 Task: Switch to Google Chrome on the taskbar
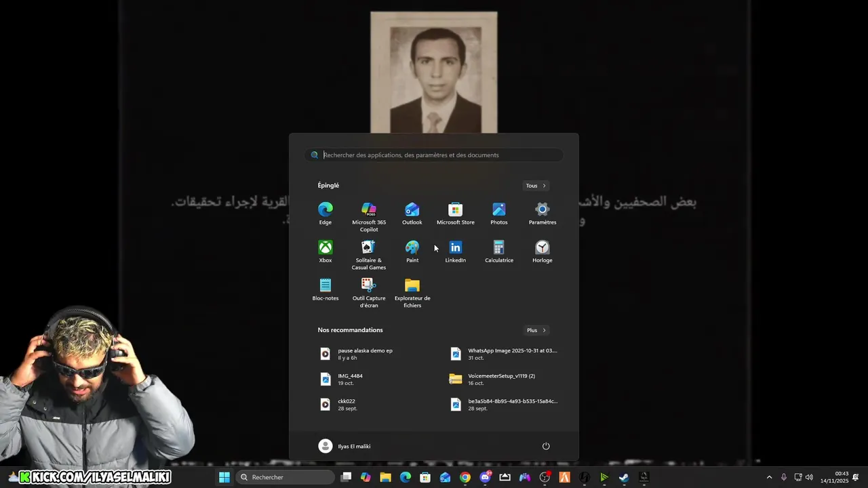point(465,477)
